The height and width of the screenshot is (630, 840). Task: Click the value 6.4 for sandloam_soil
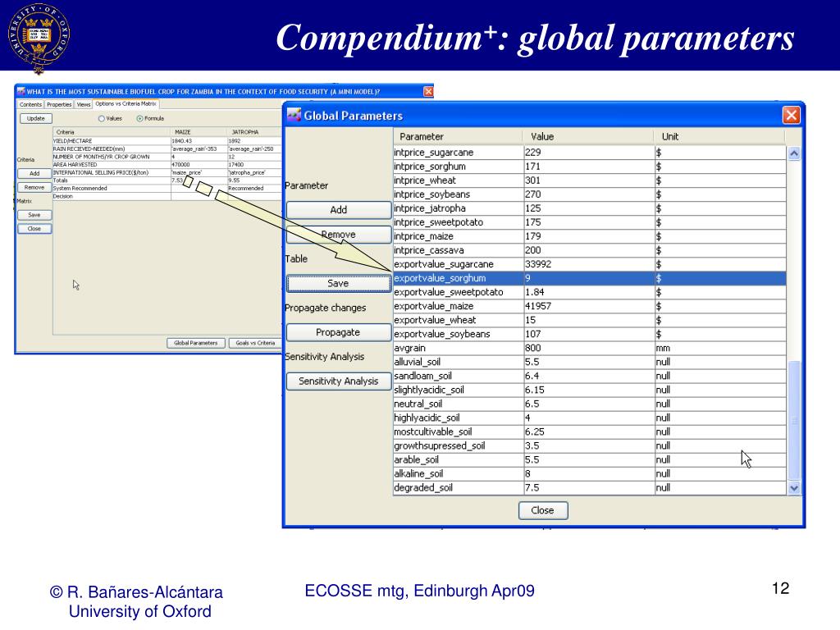tap(589, 376)
